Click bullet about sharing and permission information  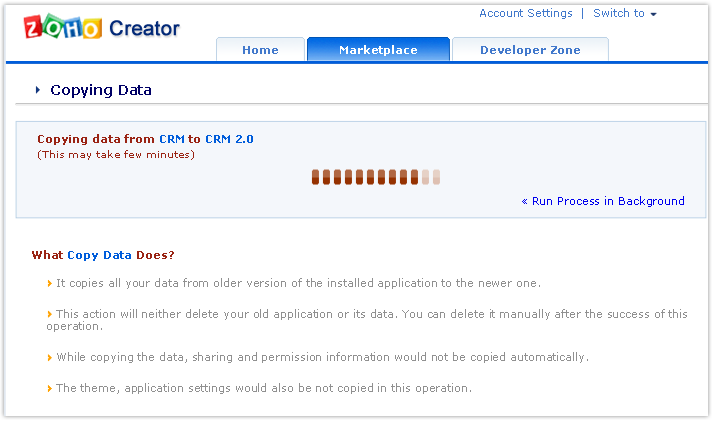point(322,357)
